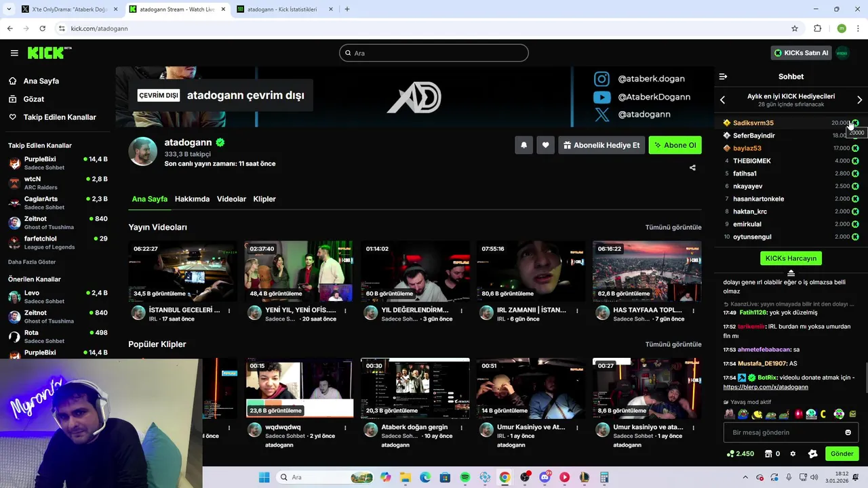Open the X link @atadogann
Image resolution: width=868 pixels, height=488 pixels.
633,115
